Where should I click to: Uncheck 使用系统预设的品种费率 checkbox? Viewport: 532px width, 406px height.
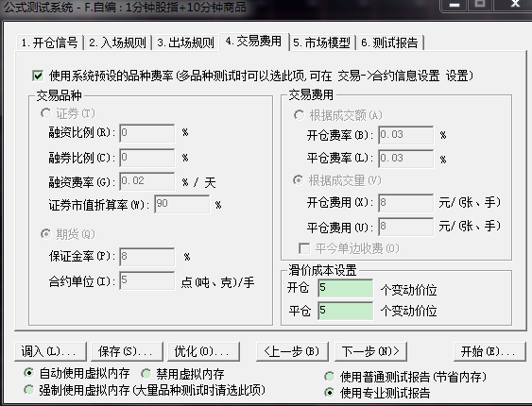click(38, 76)
